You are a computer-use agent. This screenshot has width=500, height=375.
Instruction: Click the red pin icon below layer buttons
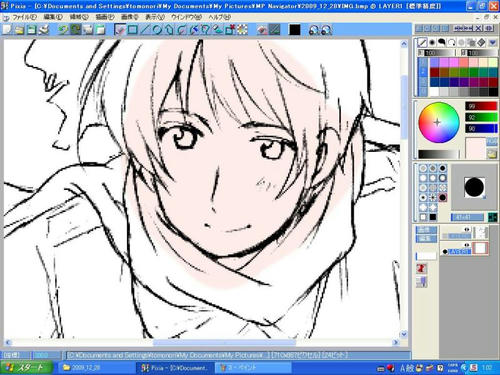coord(421,268)
